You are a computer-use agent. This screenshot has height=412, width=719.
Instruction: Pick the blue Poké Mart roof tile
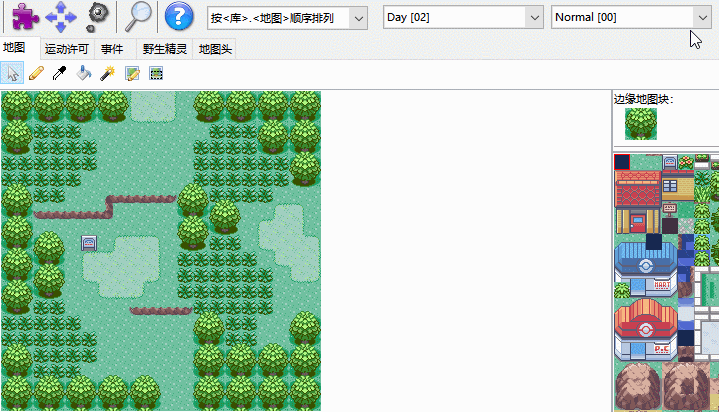click(646, 259)
